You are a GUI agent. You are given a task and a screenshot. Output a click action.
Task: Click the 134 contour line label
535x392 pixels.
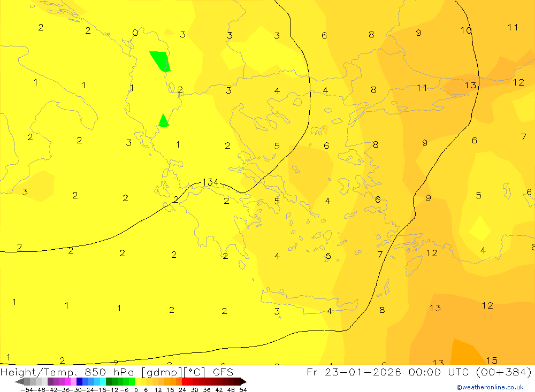pyautogui.click(x=210, y=182)
